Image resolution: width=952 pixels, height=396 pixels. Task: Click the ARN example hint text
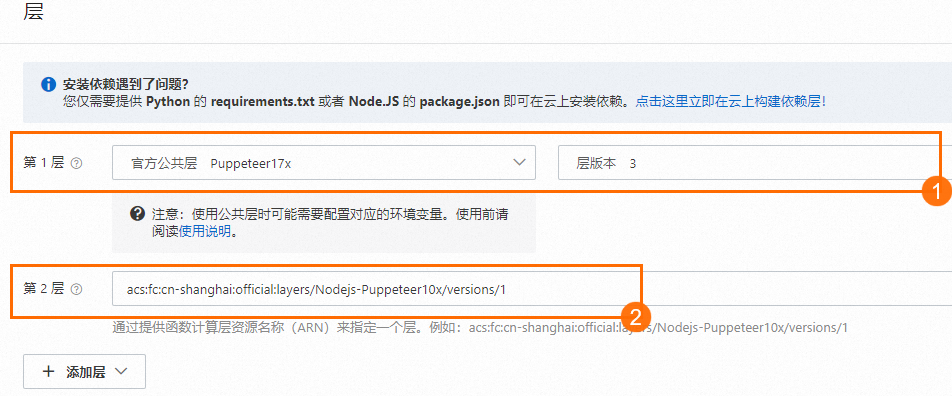click(x=480, y=328)
